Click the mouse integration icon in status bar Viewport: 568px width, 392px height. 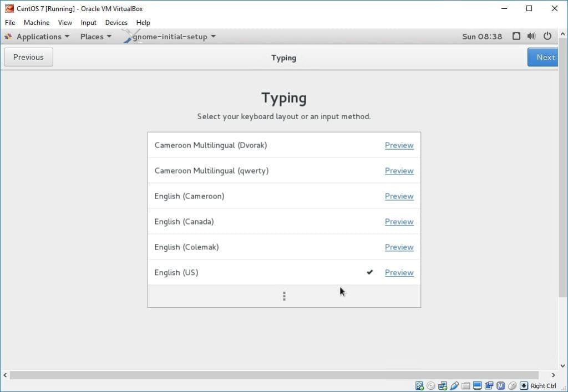[x=512, y=386]
